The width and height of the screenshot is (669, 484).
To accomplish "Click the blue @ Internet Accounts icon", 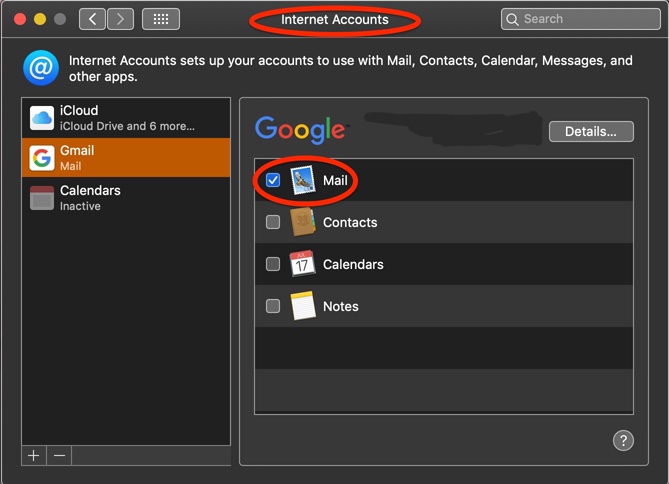I will [41, 68].
